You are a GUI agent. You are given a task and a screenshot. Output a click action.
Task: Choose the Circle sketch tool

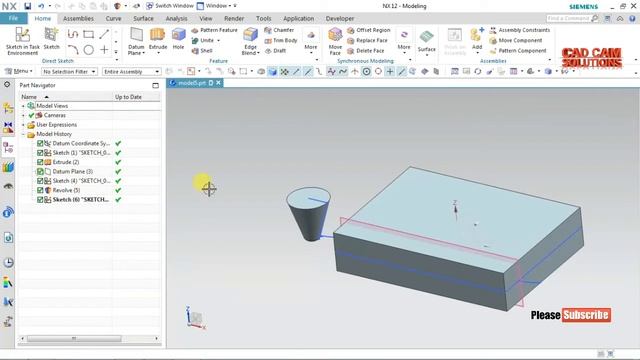[x=89, y=50]
